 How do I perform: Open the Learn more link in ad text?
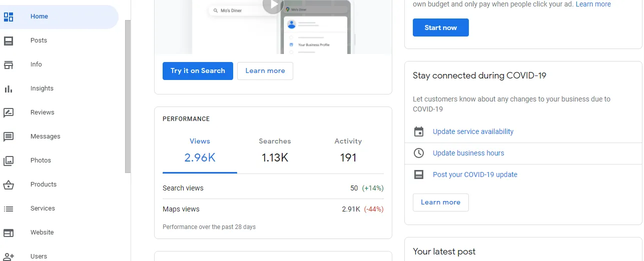(x=593, y=4)
